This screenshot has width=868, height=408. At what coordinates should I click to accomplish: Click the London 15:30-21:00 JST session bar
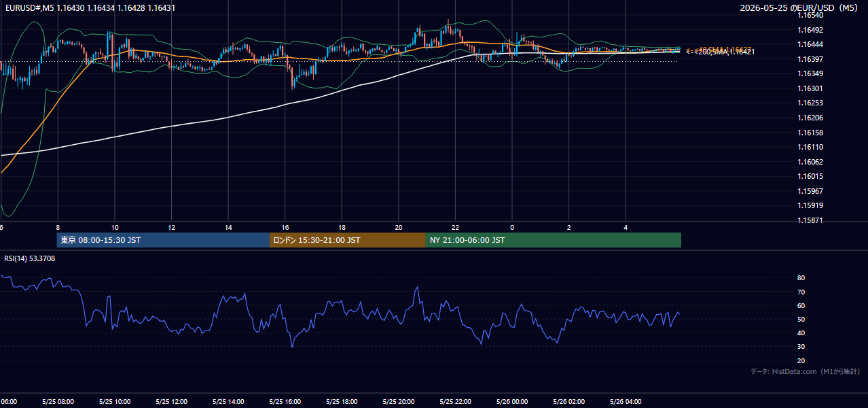point(348,240)
